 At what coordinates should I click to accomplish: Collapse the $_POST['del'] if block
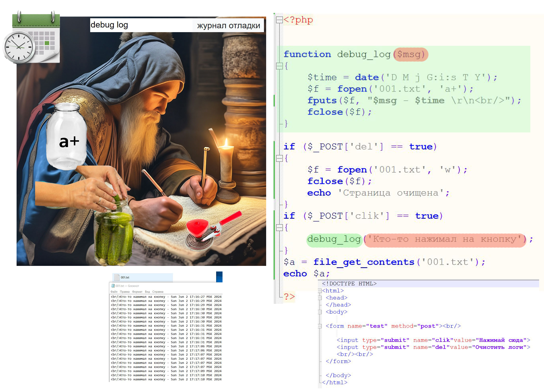pyautogui.click(x=279, y=159)
